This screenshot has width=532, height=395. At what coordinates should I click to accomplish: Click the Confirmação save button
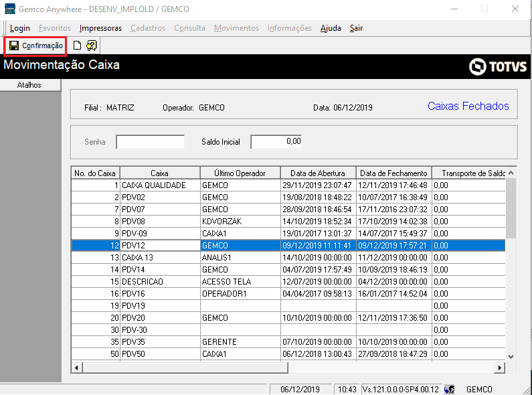(x=35, y=46)
